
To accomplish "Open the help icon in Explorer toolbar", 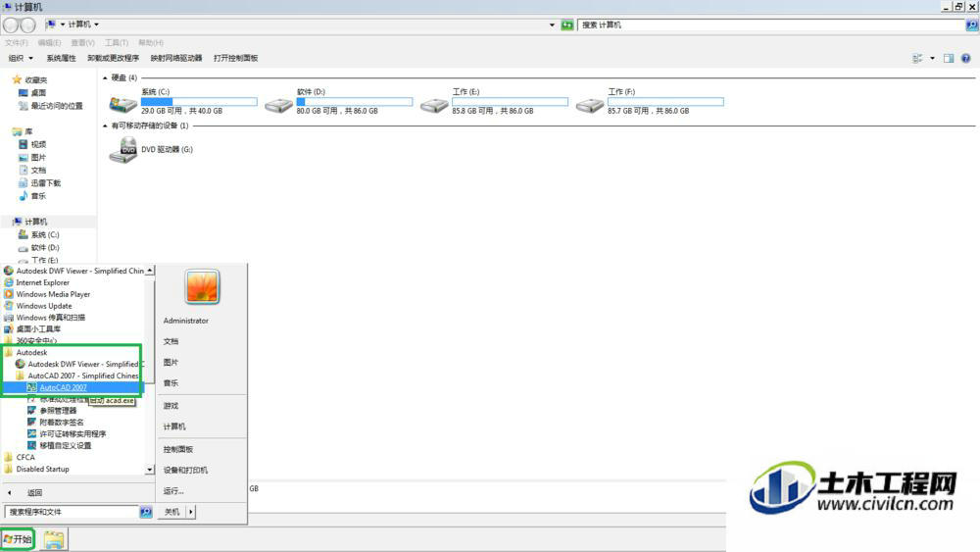I will (965, 58).
